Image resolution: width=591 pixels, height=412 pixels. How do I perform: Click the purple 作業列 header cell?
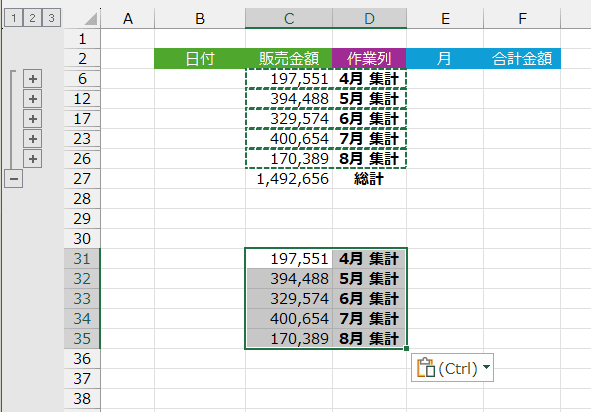click(369, 58)
